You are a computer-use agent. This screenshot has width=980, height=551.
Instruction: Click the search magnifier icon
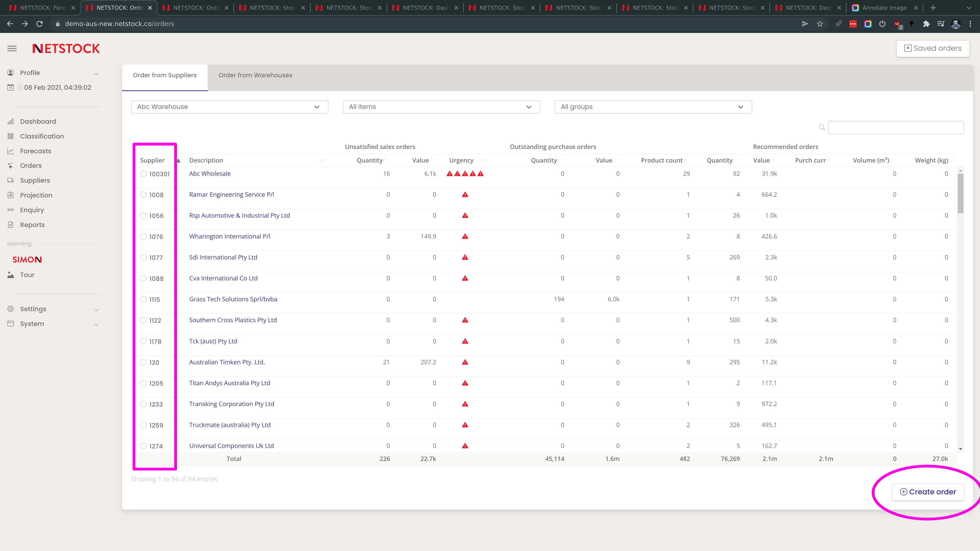click(x=821, y=127)
